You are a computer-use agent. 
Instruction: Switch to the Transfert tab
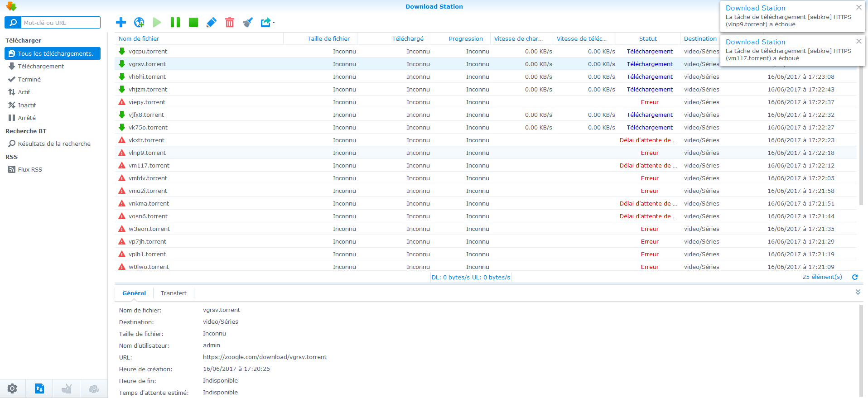tap(174, 293)
